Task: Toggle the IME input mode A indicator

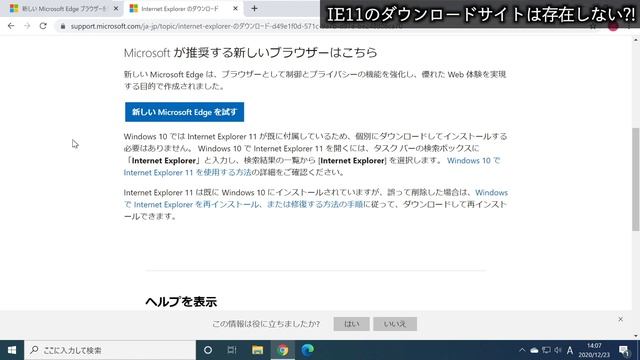Action: [570, 350]
